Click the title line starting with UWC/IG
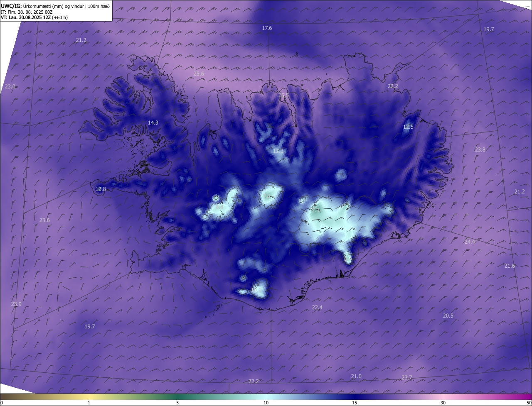This screenshot has height=406, width=532. tap(55, 6)
